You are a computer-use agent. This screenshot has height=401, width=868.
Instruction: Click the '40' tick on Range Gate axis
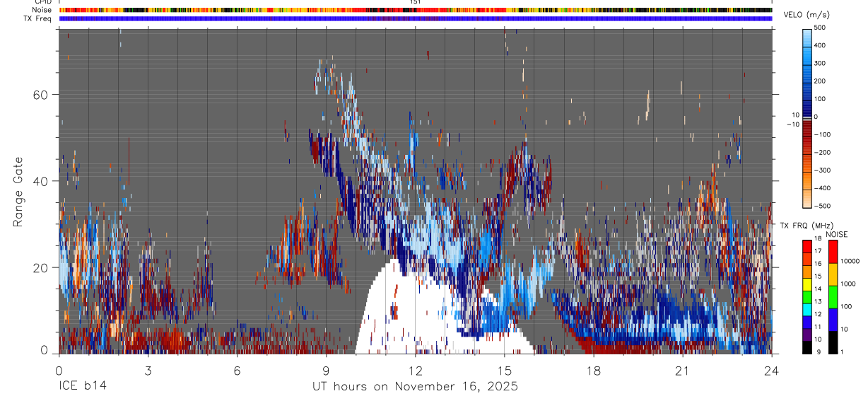click(39, 181)
